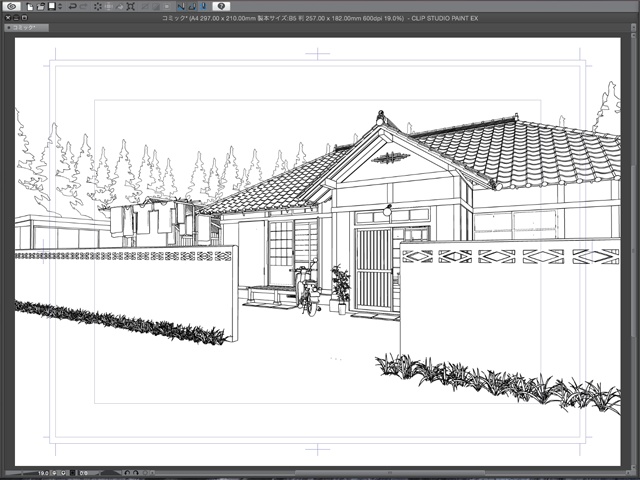Click the zoom slider in the bottom bar
The image size is (640, 480).
tap(21, 473)
